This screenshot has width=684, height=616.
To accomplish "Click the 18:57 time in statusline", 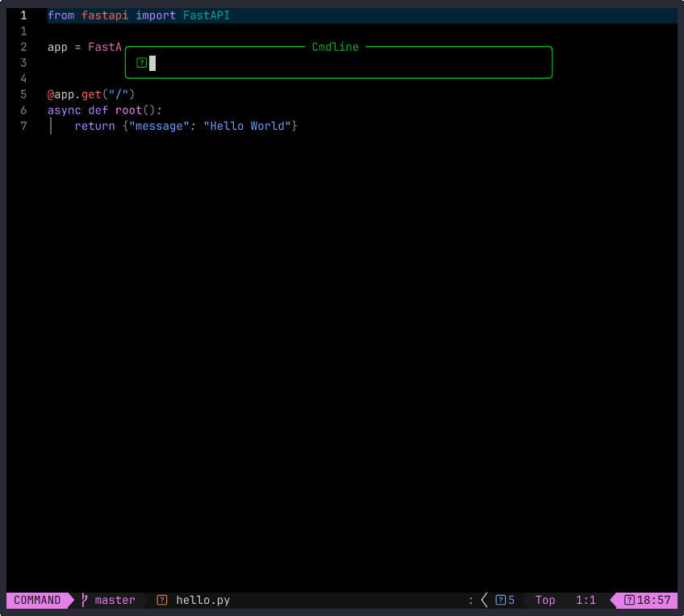I will 653,601.
